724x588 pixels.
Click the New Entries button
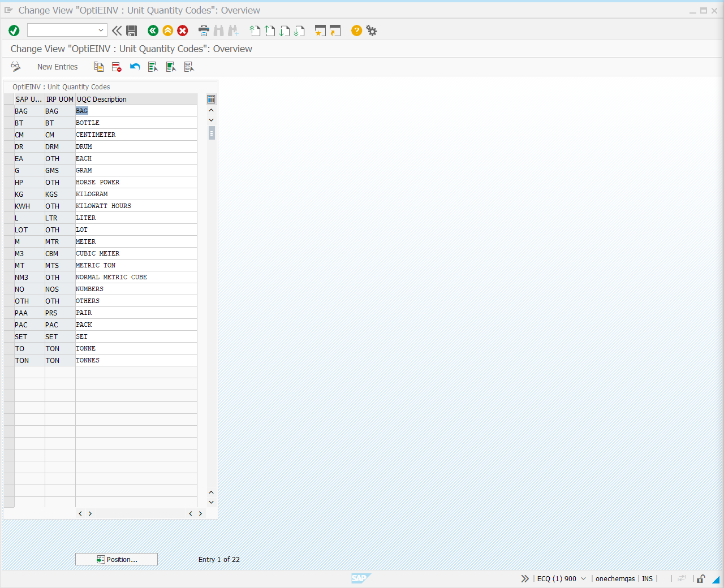pyautogui.click(x=58, y=67)
